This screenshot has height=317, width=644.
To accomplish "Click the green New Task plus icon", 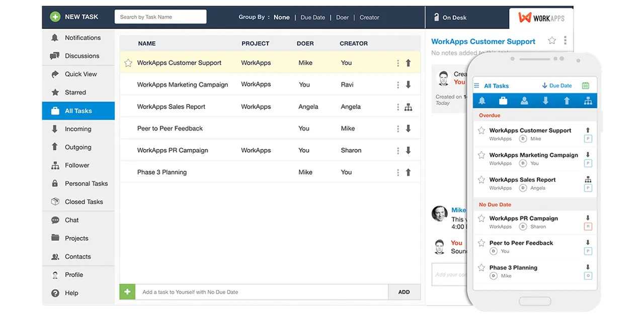I will click(55, 17).
